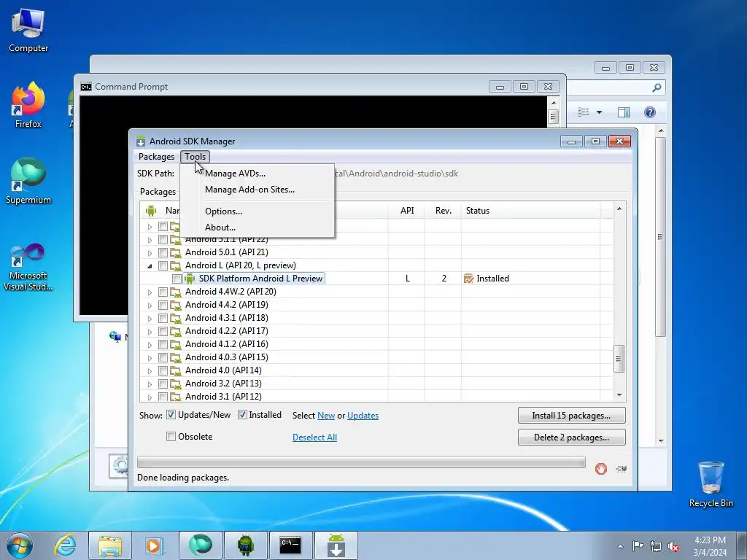Viewport: 747px width, 560px height.
Task: Select About in the Tools menu
Action: point(220,227)
